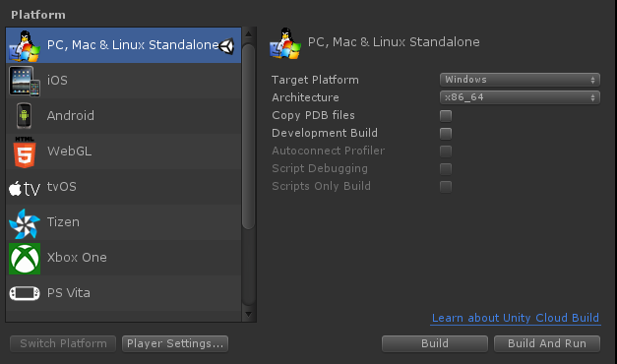Select the Tizen pinwheel icon
617x364 pixels.
coord(25,223)
